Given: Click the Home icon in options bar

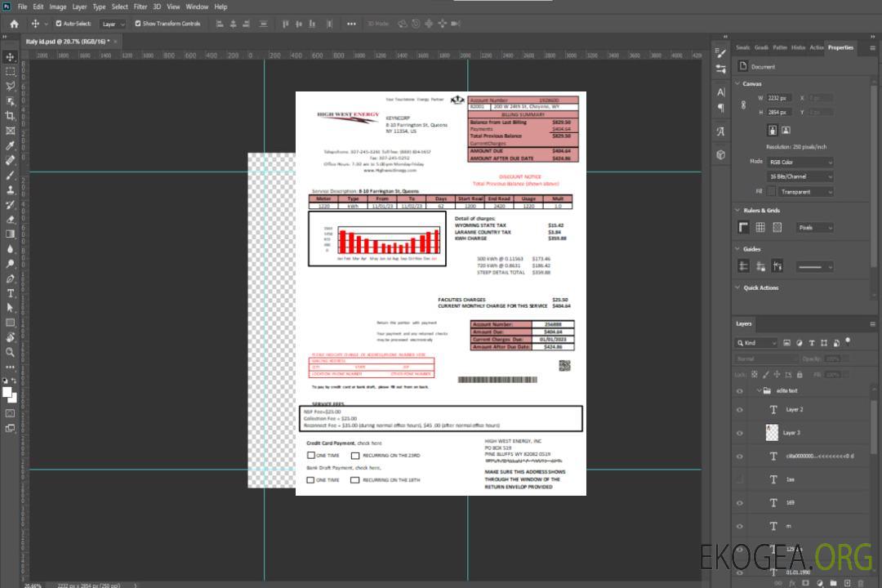Looking at the screenshot, I should pos(14,24).
